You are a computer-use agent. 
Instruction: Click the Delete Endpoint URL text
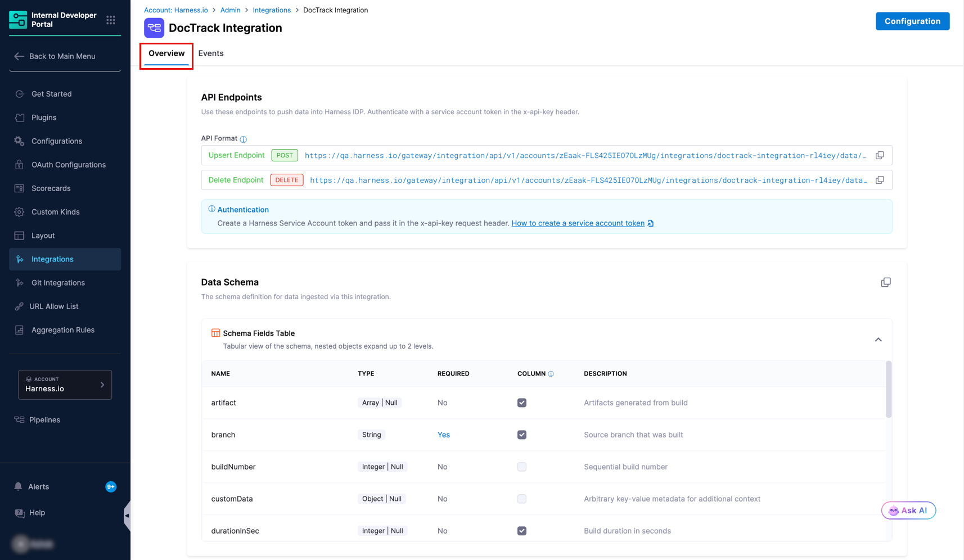tap(588, 180)
